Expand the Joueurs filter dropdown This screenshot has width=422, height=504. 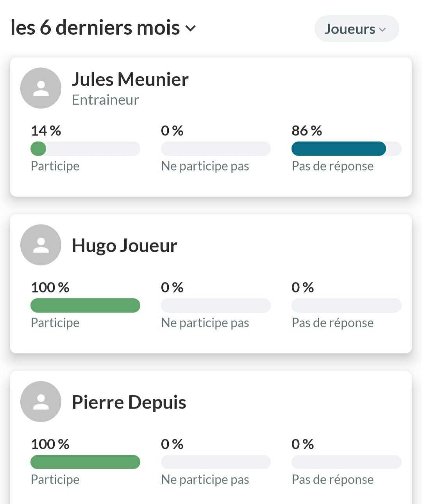(356, 29)
